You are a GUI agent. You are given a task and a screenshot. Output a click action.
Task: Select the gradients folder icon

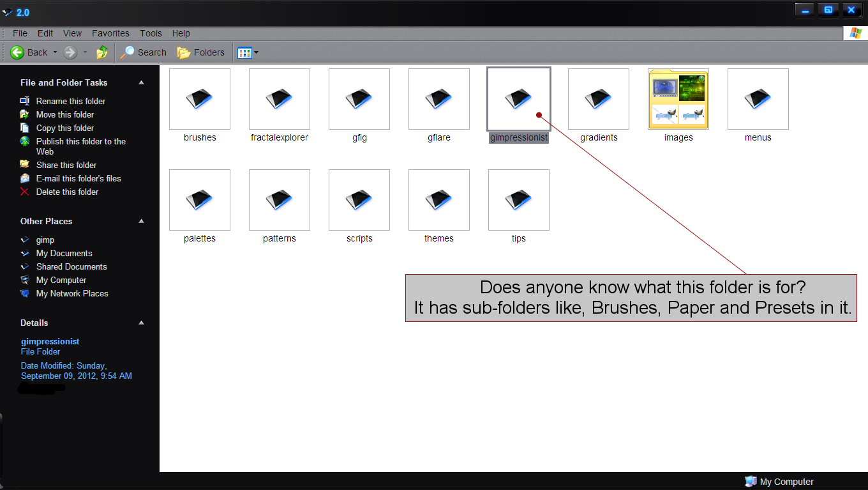pos(599,99)
